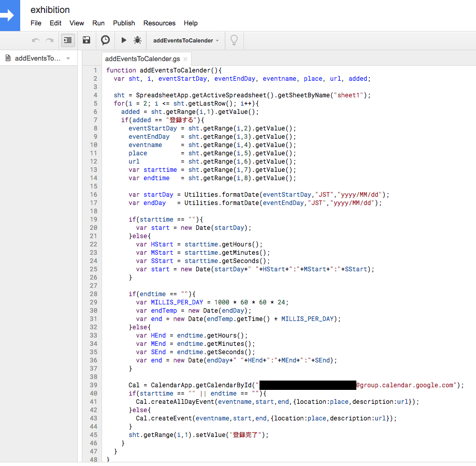This screenshot has width=476, height=466.
Task: Click the lightbulb hint icon
Action: [234, 40]
